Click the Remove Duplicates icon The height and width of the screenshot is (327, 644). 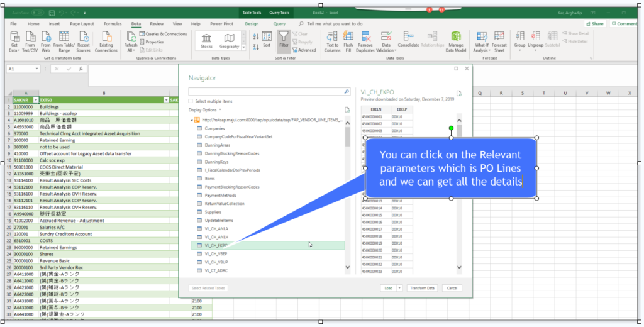(365, 42)
